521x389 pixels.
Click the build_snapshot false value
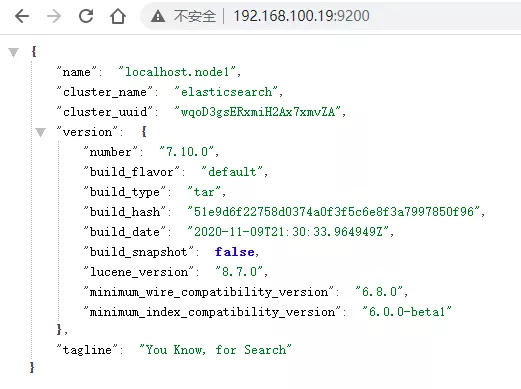coord(235,252)
